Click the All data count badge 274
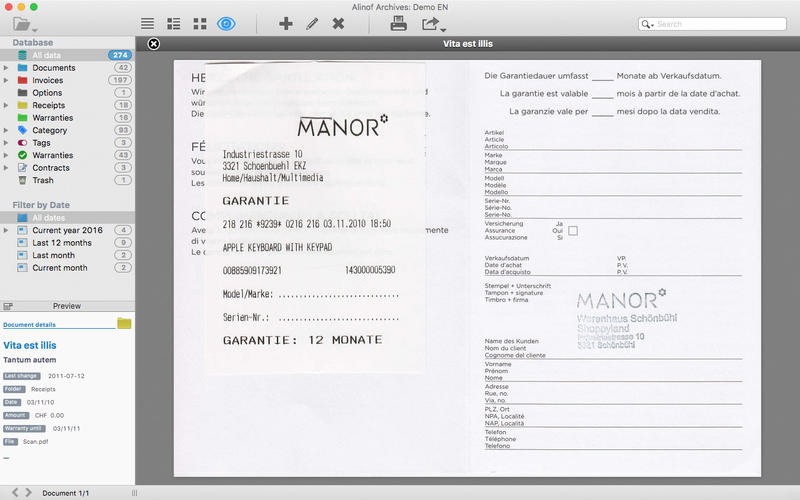 120,55
